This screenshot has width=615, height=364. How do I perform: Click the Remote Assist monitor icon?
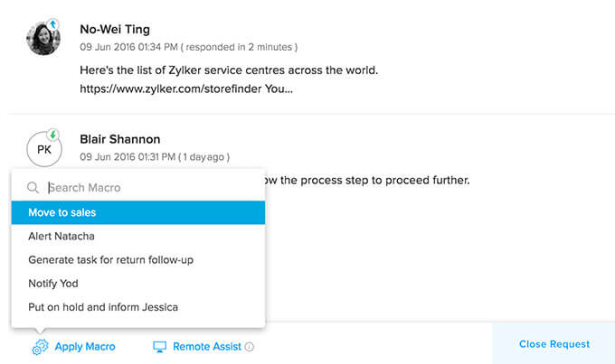tap(160, 346)
